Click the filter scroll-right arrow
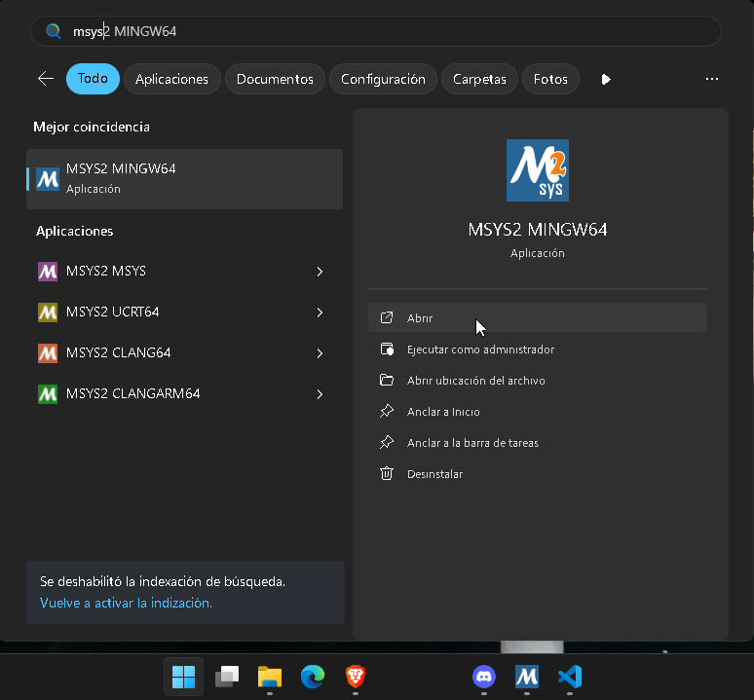Image resolution: width=754 pixels, height=700 pixels. pyautogui.click(x=605, y=79)
